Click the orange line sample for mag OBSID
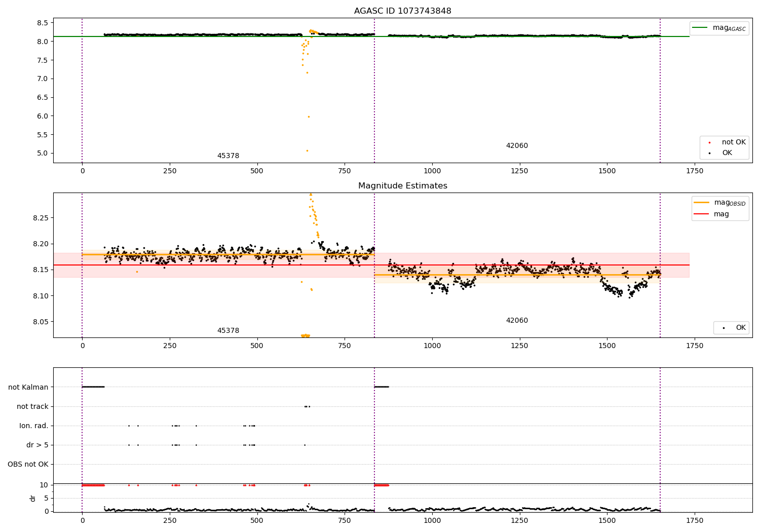This screenshot has width=760, height=532. pos(702,203)
